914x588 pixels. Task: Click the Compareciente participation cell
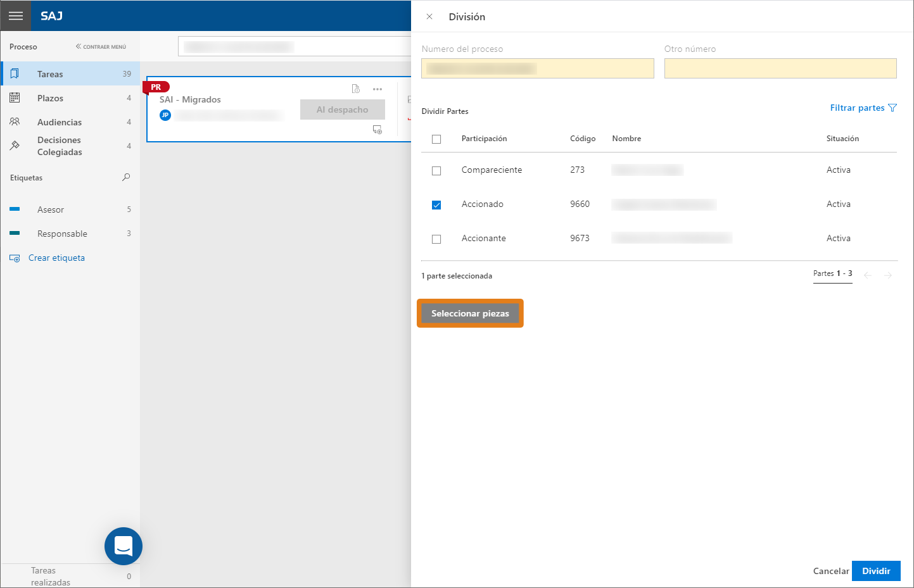(x=492, y=170)
